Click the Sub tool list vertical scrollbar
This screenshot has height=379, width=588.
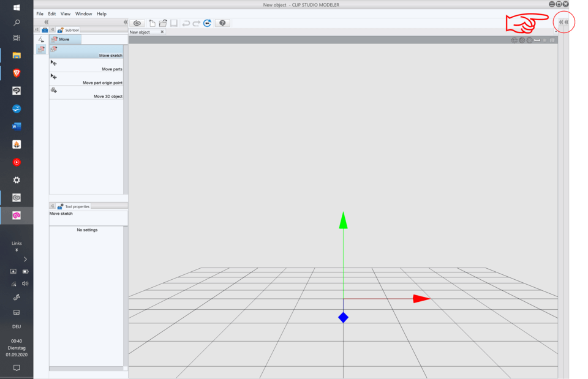click(x=126, y=119)
